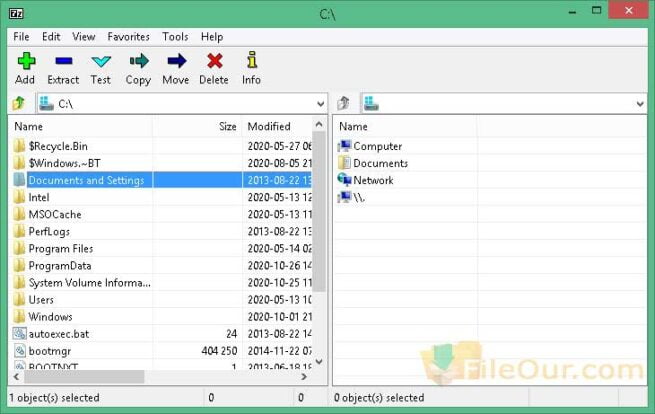Click the Computer label in right panel
The width and height of the screenshot is (655, 414).
point(378,146)
